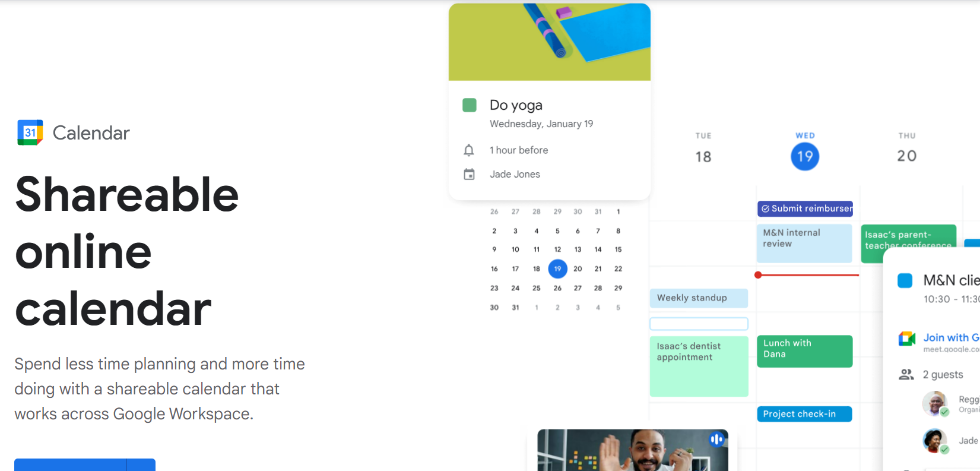Image resolution: width=980 pixels, height=471 pixels.
Task: Click the guests people icon
Action: pos(906,374)
